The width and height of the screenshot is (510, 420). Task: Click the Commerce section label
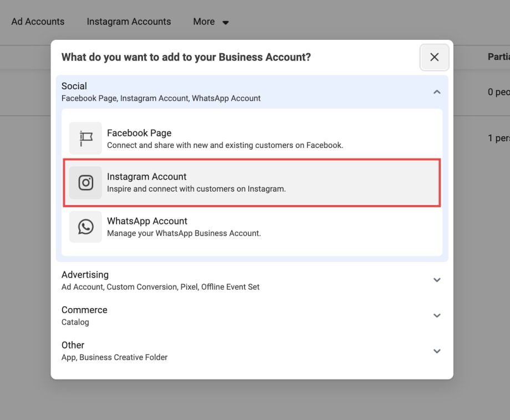click(84, 310)
